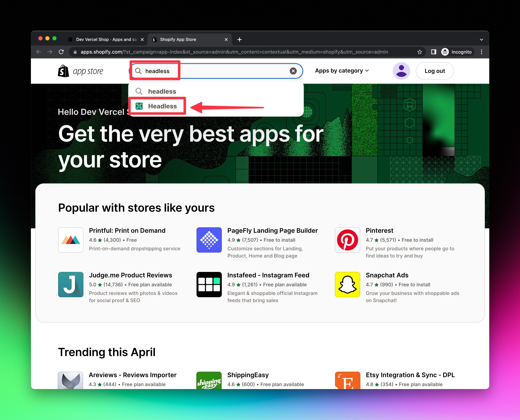This screenshot has width=520, height=420.
Task: Open the Pinterest app icon
Action: [347, 240]
